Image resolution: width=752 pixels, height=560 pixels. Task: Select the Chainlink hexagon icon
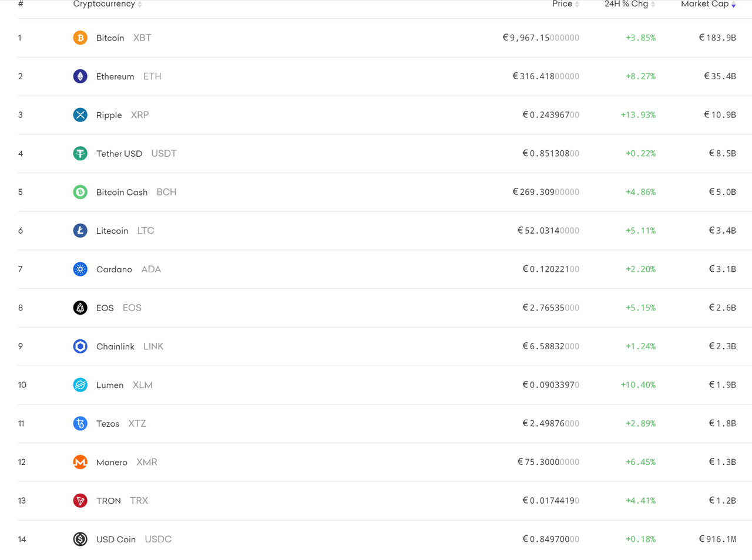(80, 346)
